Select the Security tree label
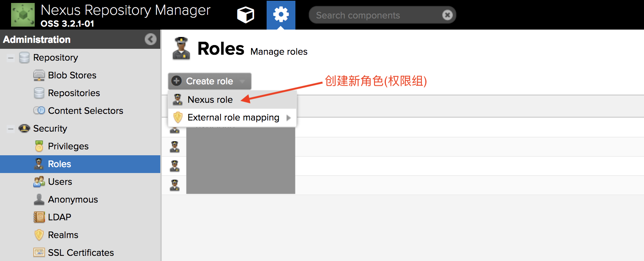The width and height of the screenshot is (644, 261). (x=50, y=129)
